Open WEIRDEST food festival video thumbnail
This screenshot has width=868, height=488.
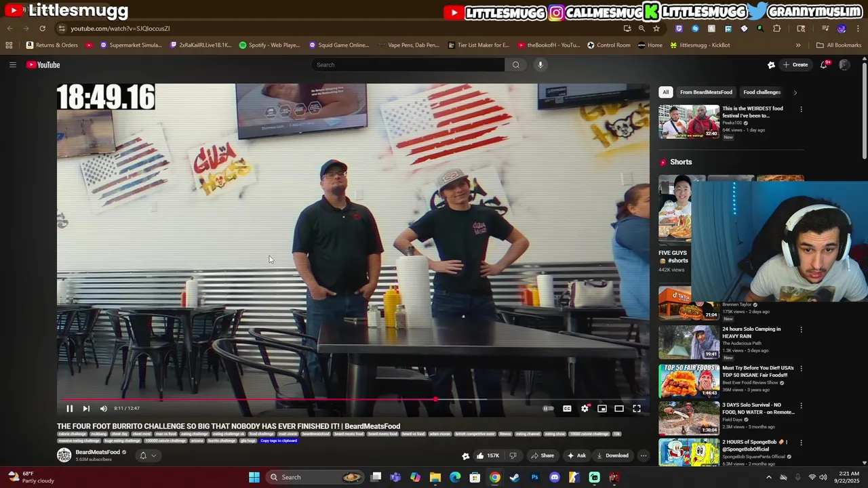click(689, 122)
